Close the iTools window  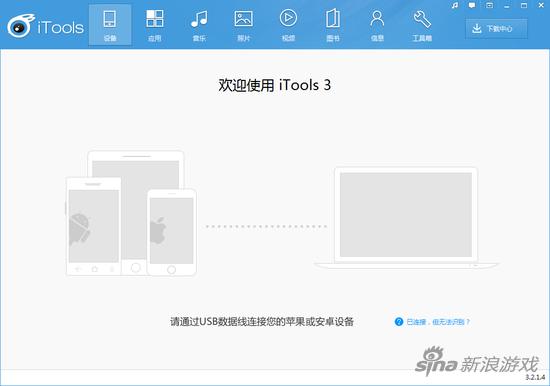click(x=541, y=6)
